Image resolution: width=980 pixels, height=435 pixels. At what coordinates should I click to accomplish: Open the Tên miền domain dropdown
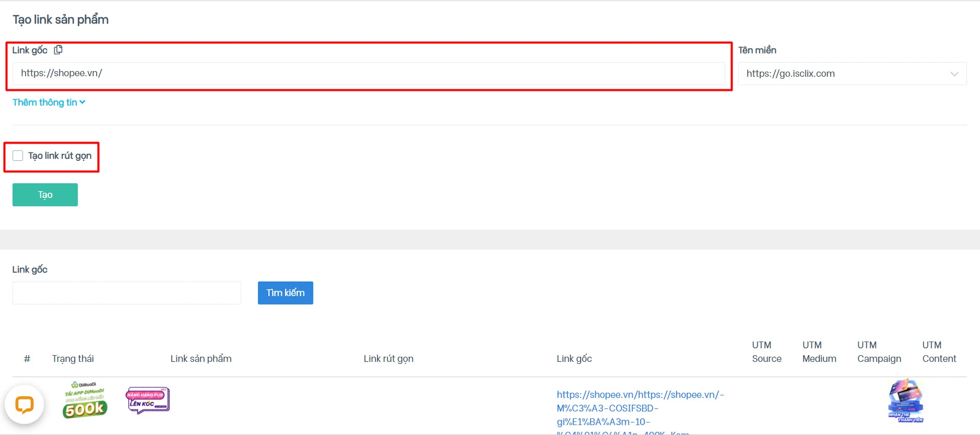(846, 74)
